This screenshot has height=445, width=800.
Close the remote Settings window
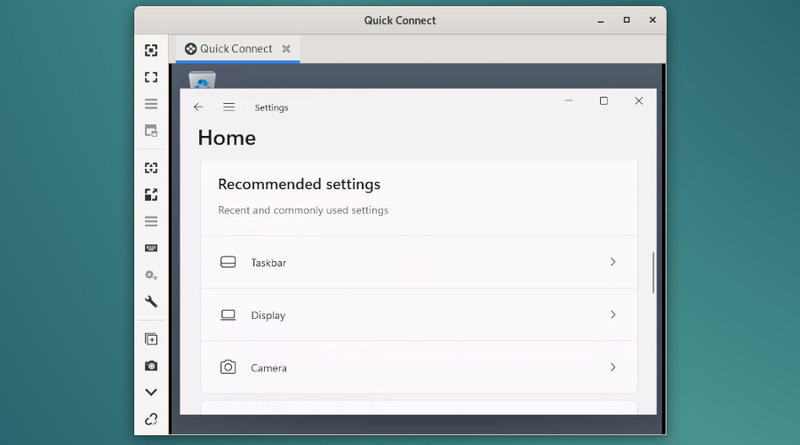pyautogui.click(x=639, y=101)
